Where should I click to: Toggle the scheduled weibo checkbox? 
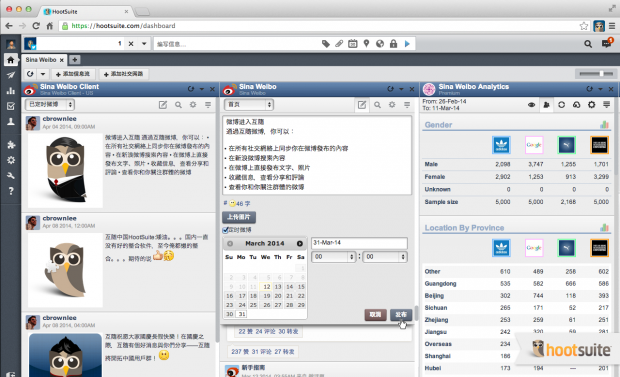coord(226,230)
